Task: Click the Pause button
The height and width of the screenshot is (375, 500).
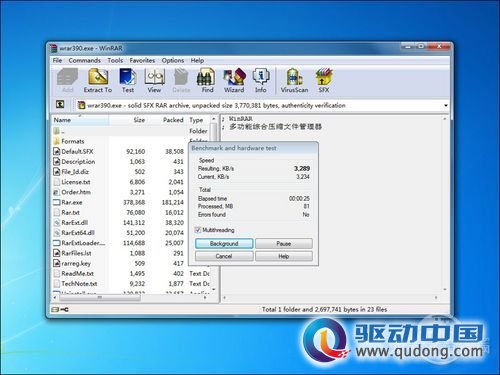Action: tap(284, 244)
